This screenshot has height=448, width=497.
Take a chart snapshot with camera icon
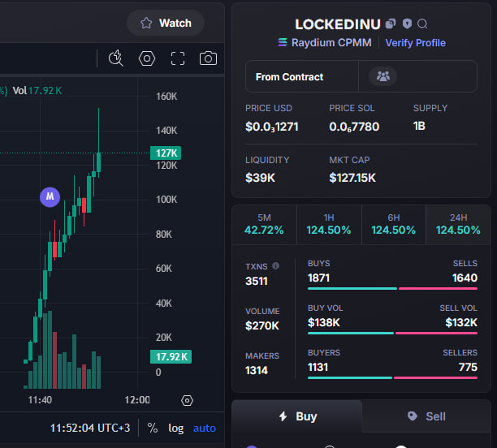click(x=208, y=58)
